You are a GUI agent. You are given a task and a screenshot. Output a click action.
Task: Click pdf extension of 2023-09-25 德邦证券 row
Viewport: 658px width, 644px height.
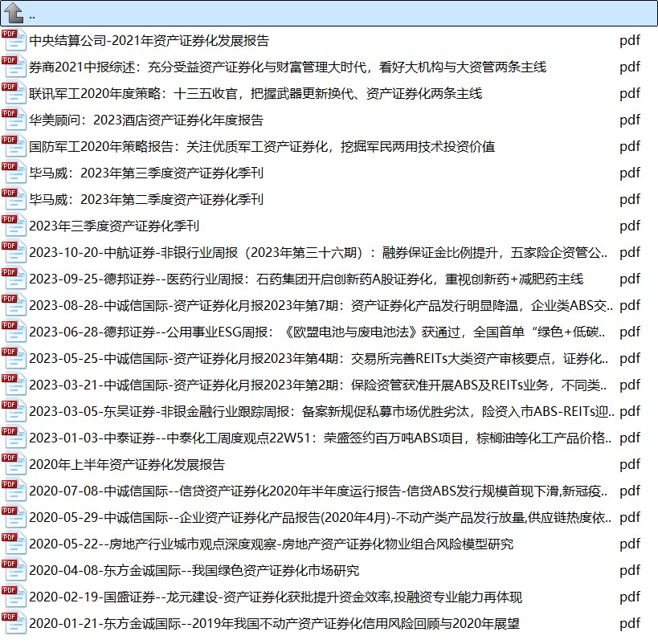tap(630, 279)
